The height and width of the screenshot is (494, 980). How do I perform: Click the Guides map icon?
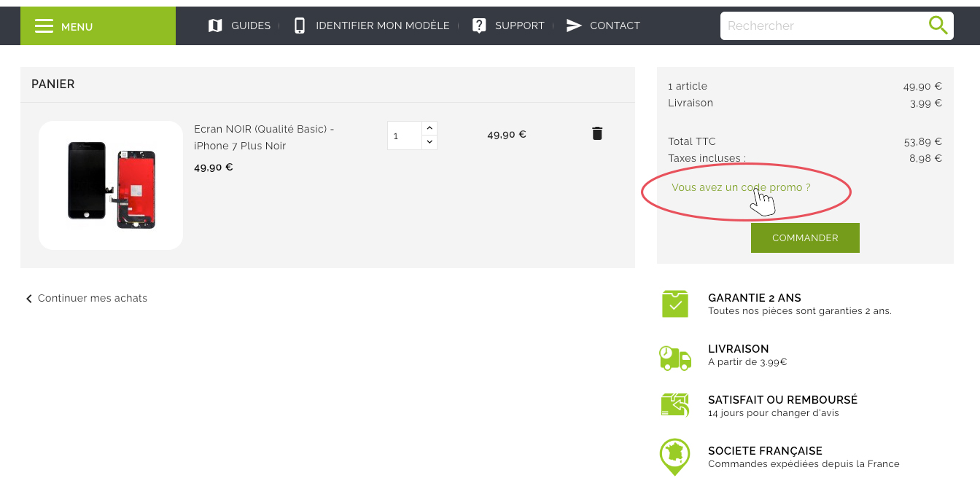[x=215, y=26]
